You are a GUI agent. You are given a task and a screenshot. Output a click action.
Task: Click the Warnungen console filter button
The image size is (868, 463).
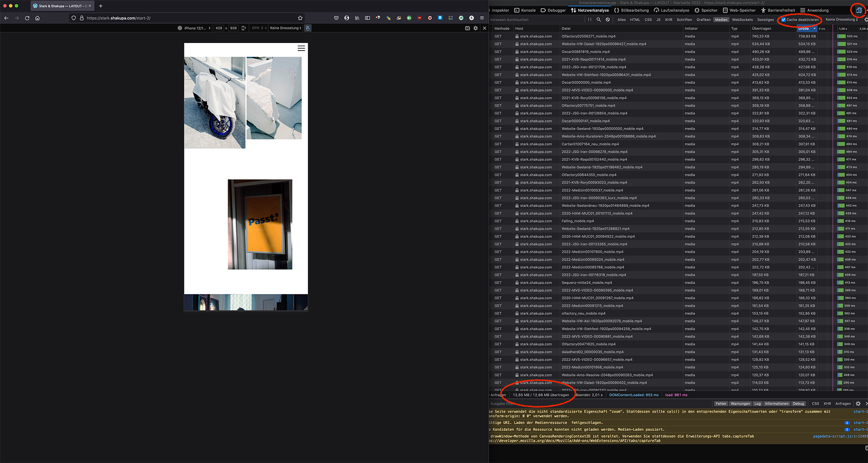coord(740,404)
